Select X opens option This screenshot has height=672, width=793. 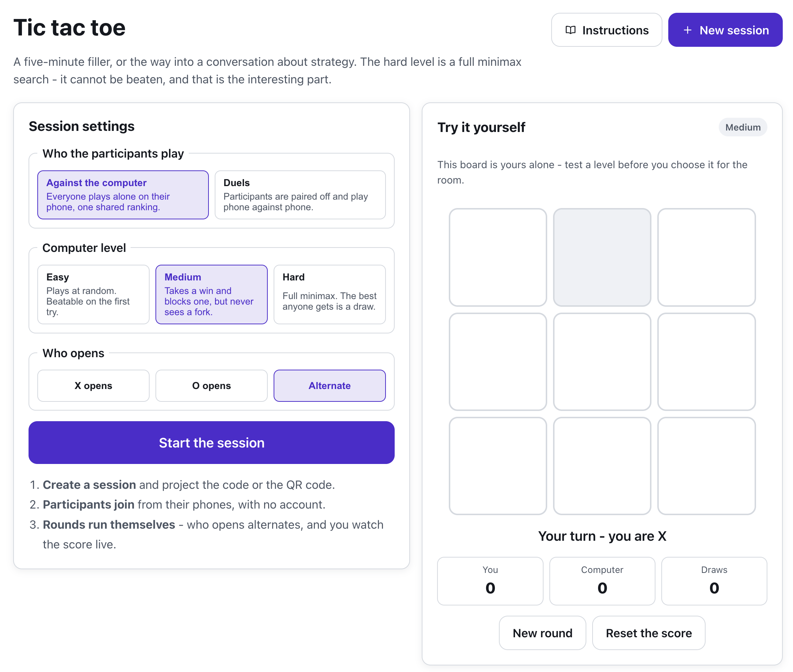(x=93, y=385)
